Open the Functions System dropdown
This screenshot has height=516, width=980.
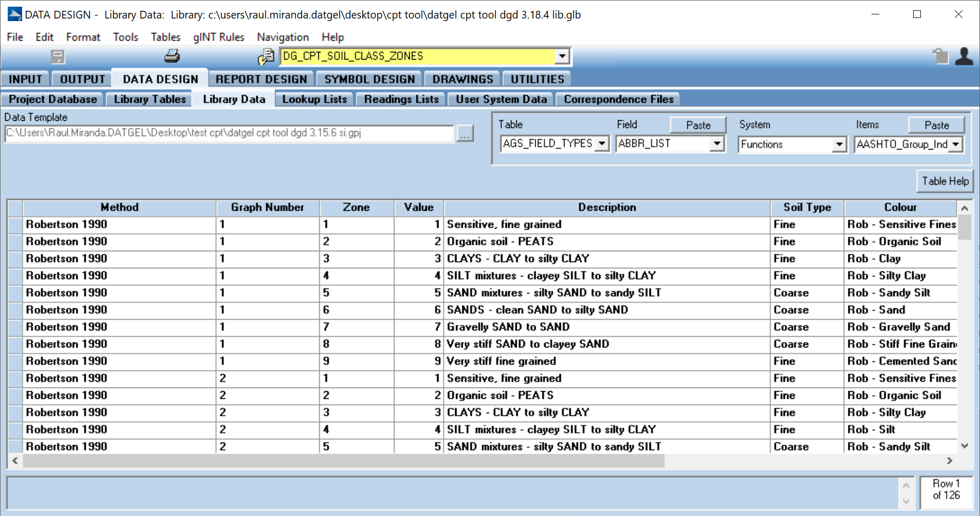[839, 144]
